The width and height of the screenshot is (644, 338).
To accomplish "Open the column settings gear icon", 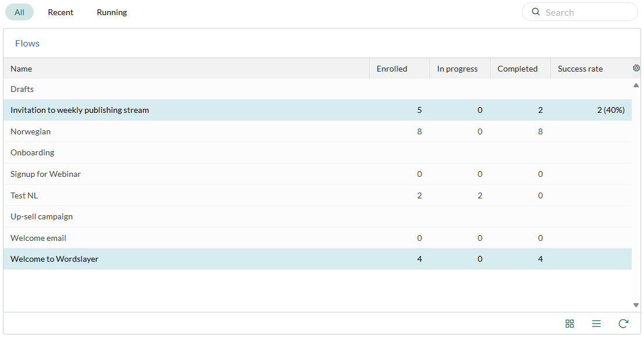I will [636, 68].
